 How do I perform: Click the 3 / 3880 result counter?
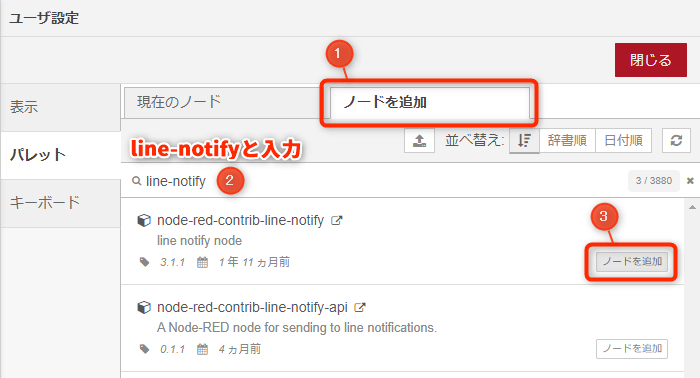[654, 181]
